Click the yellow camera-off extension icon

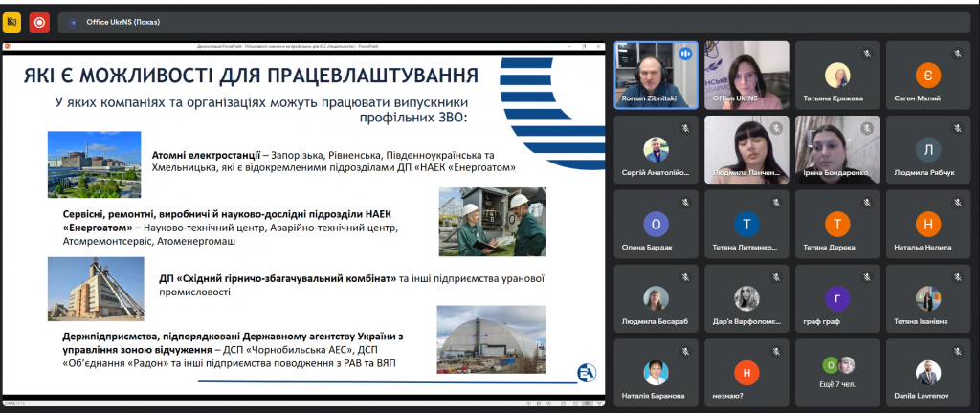pyautogui.click(x=12, y=20)
